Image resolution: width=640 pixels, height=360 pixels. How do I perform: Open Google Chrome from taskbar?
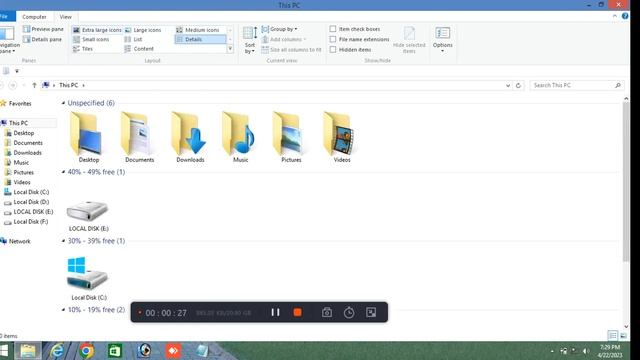(x=86, y=351)
